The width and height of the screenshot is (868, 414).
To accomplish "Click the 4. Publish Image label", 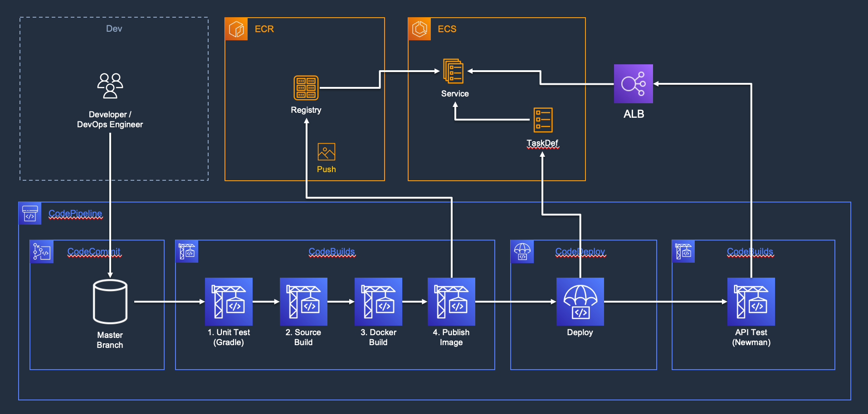I will [x=451, y=337].
